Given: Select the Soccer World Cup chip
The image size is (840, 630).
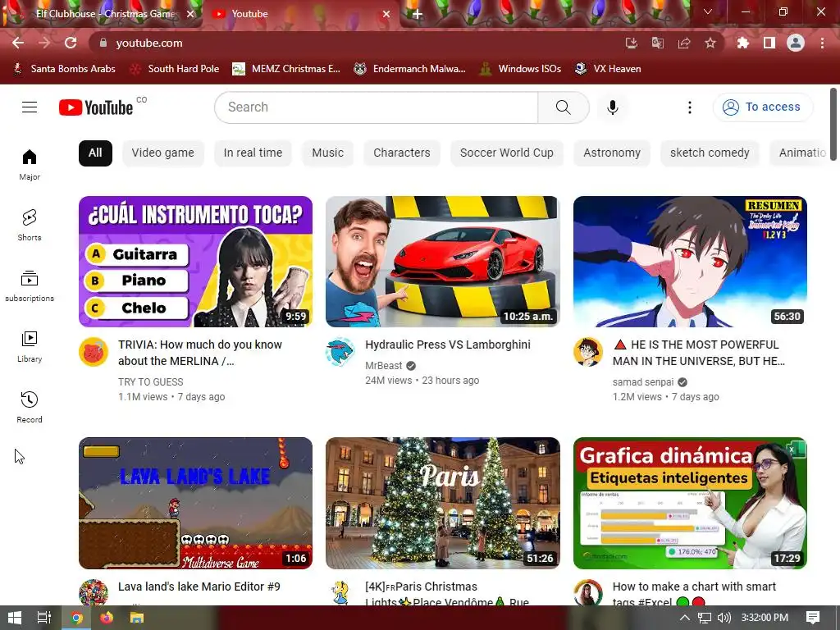Looking at the screenshot, I should [x=507, y=153].
